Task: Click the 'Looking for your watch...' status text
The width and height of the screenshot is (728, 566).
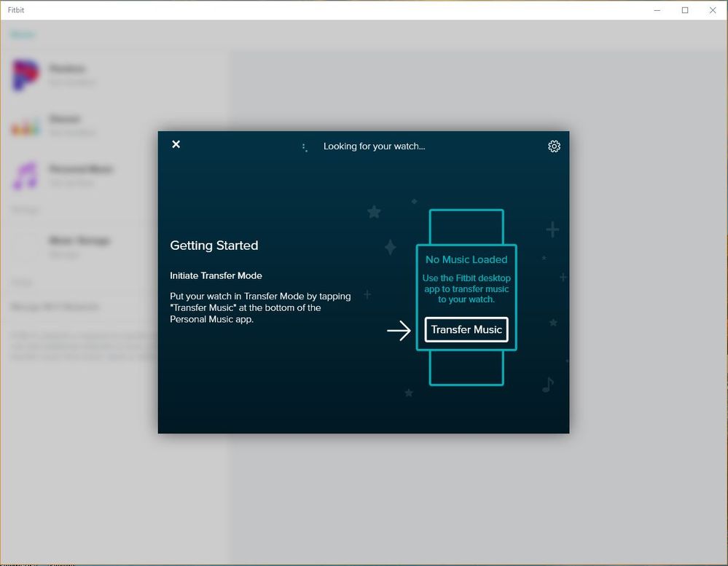Action: pos(374,146)
